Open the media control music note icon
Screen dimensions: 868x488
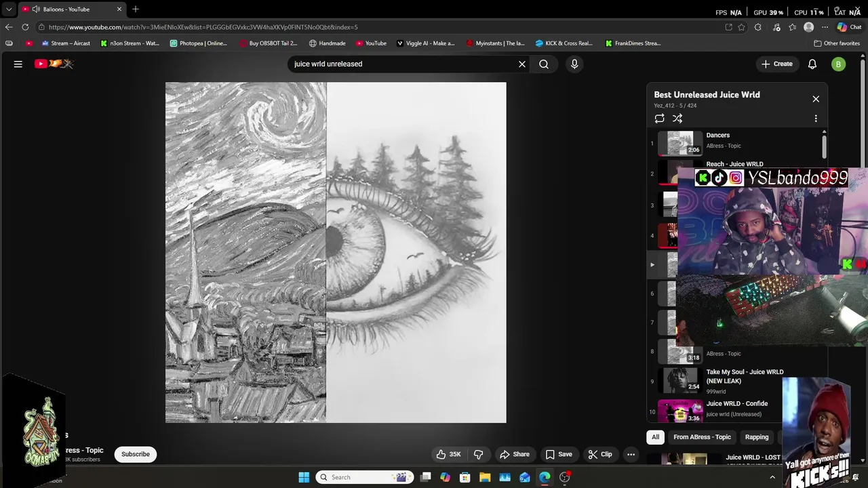[776, 27]
